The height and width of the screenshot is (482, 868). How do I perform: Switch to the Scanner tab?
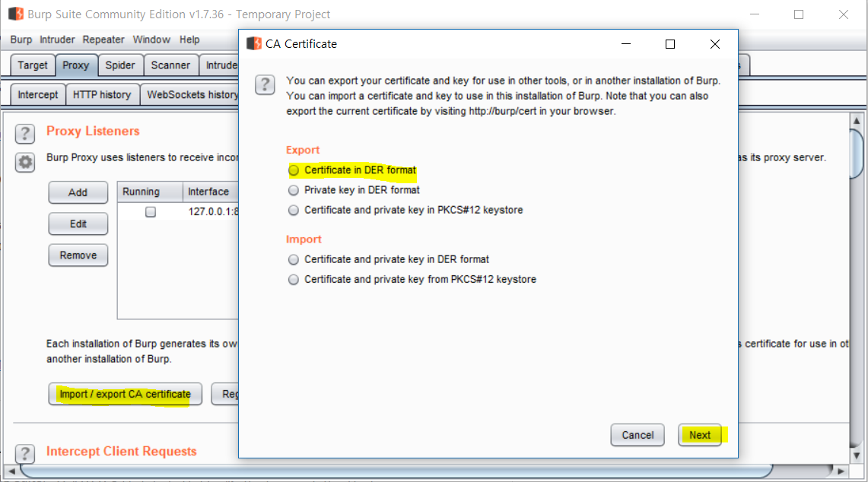click(170, 65)
